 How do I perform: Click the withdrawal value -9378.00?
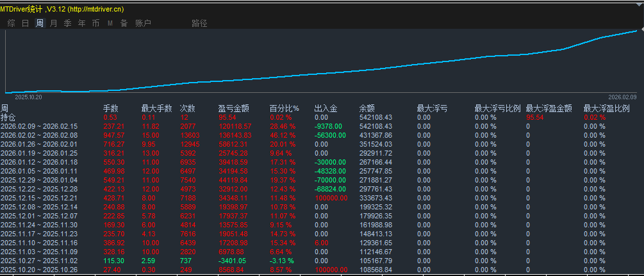click(328, 127)
